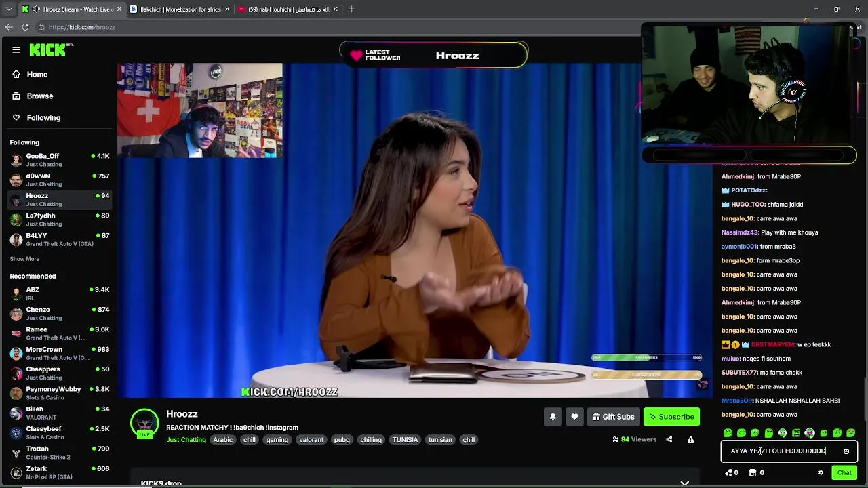Report stream via warning icon
Screen dimensions: 868x488
click(x=690, y=439)
